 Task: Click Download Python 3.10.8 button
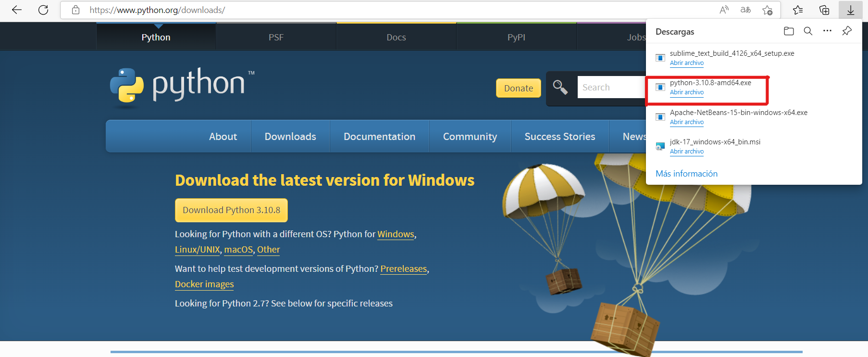tap(231, 210)
